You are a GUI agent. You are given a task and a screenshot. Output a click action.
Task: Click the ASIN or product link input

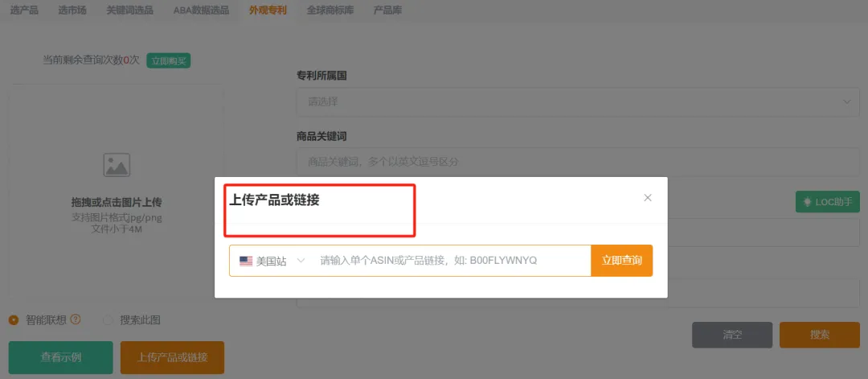click(x=451, y=261)
